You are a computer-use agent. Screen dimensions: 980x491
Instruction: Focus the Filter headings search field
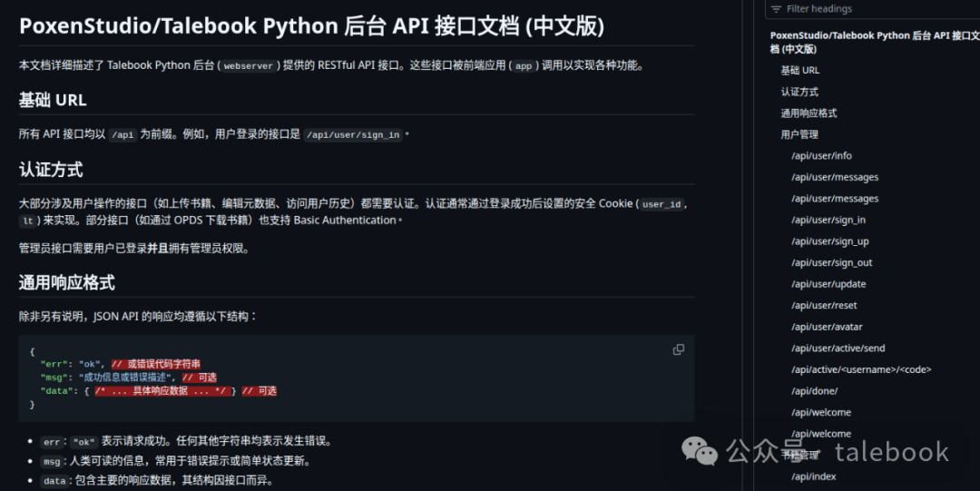pyautogui.click(x=873, y=9)
